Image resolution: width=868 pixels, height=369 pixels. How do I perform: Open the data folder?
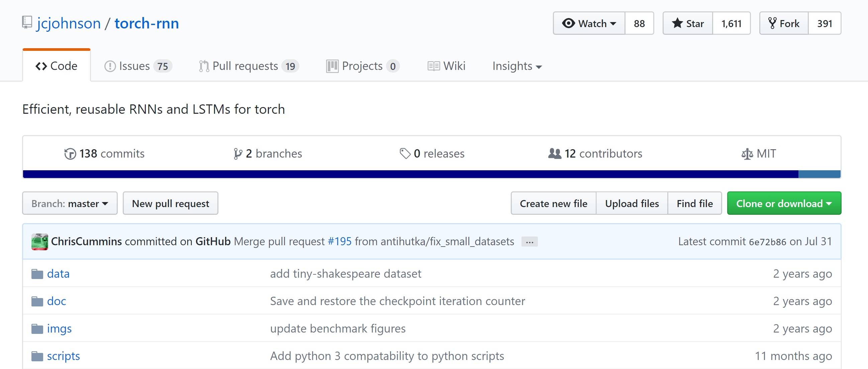(x=58, y=274)
